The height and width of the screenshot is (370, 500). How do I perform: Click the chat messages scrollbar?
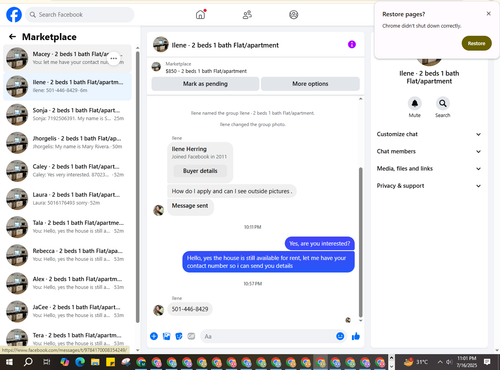[360, 242]
